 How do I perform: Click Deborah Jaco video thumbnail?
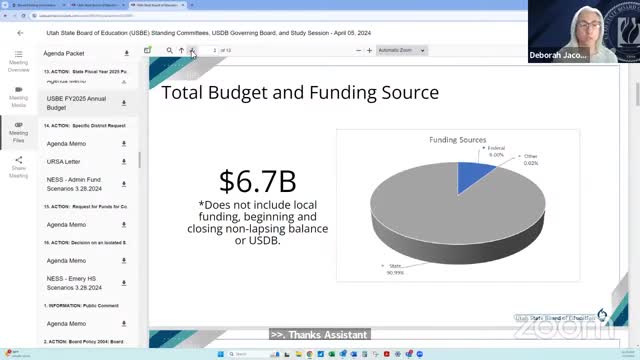pos(584,31)
